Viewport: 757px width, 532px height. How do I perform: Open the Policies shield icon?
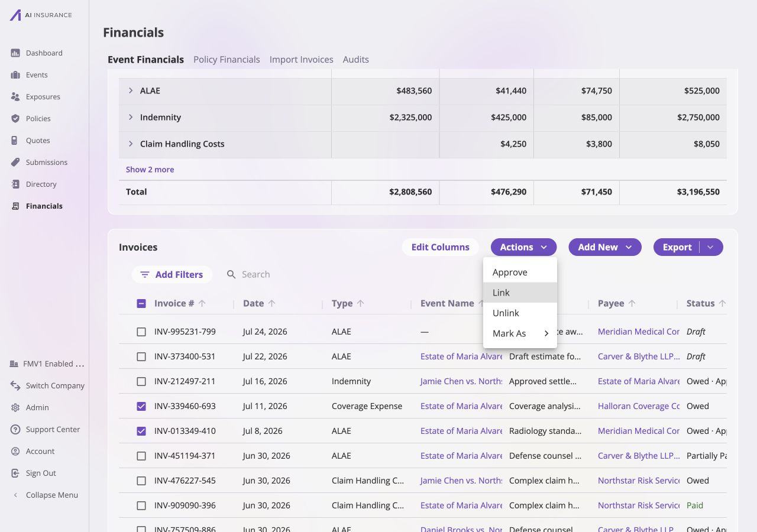pyautogui.click(x=15, y=119)
